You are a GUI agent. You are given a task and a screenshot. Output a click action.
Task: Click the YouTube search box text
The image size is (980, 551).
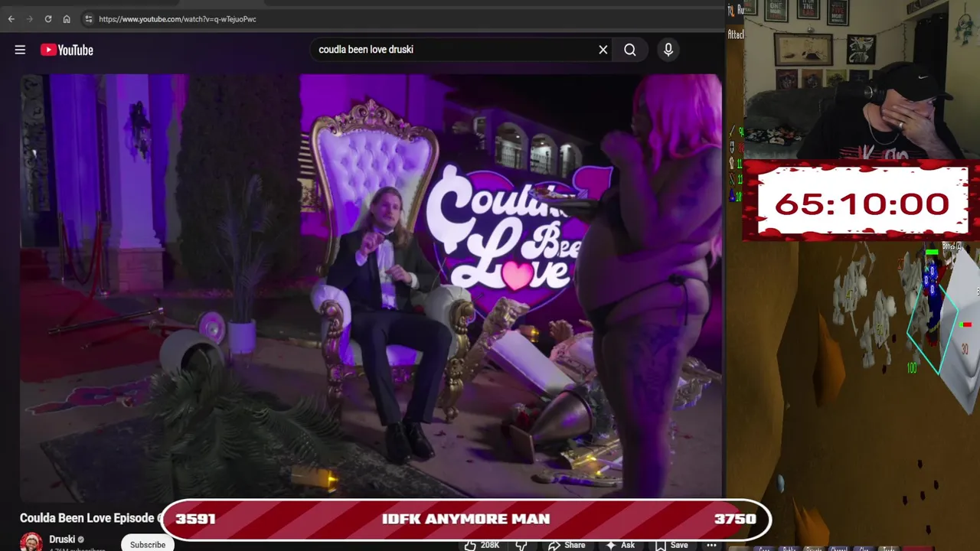coord(366,50)
